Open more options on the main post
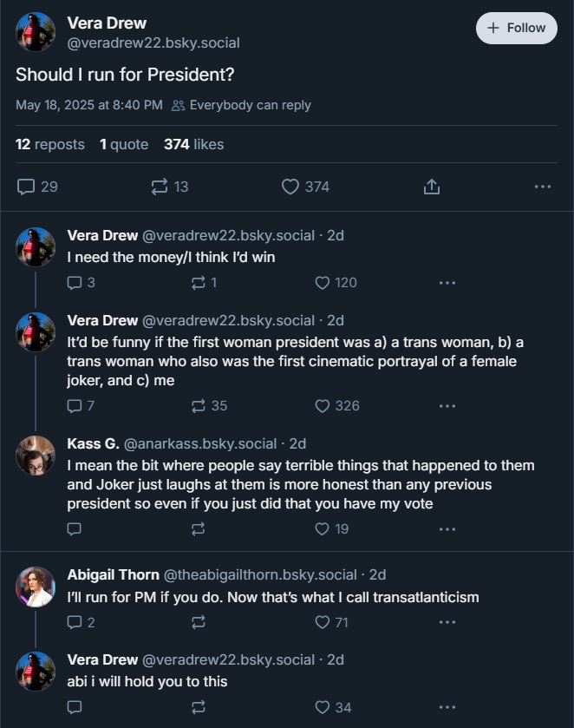 (543, 187)
